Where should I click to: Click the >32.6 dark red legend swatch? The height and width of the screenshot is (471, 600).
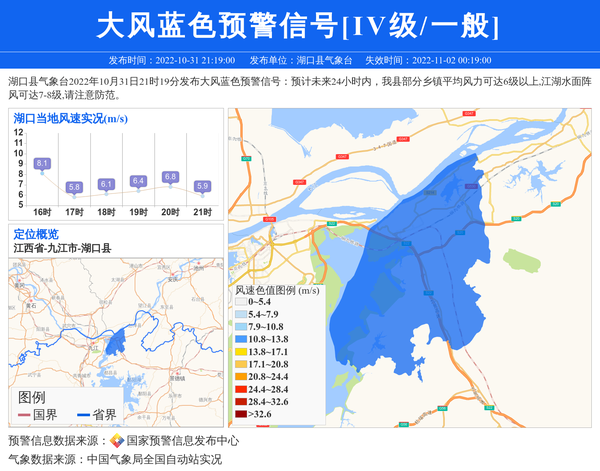(x=240, y=414)
